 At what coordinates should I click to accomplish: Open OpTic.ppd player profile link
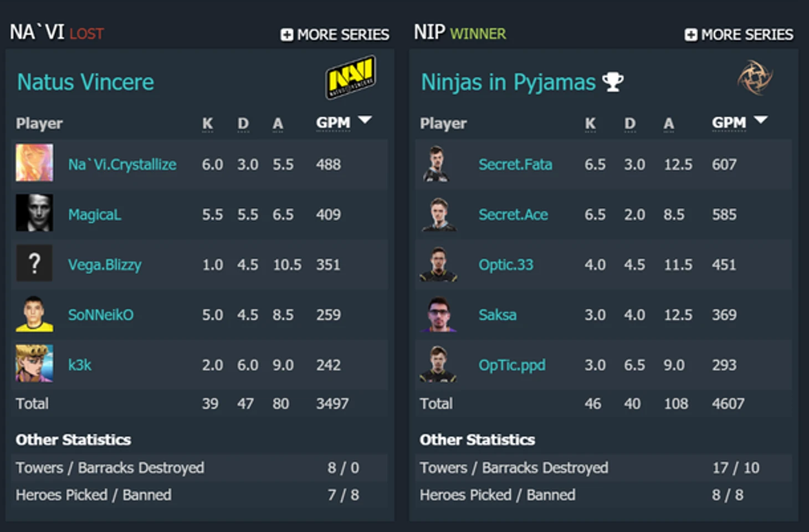(512, 365)
